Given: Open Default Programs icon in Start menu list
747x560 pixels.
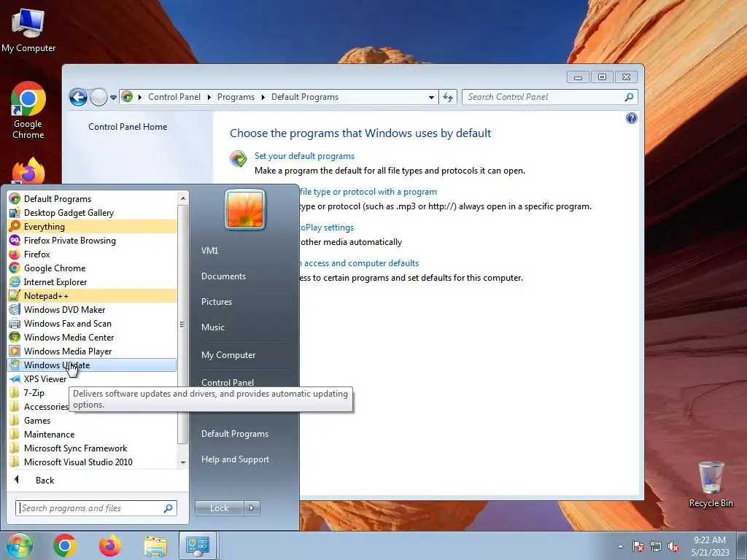Looking at the screenshot, I should (x=15, y=198).
